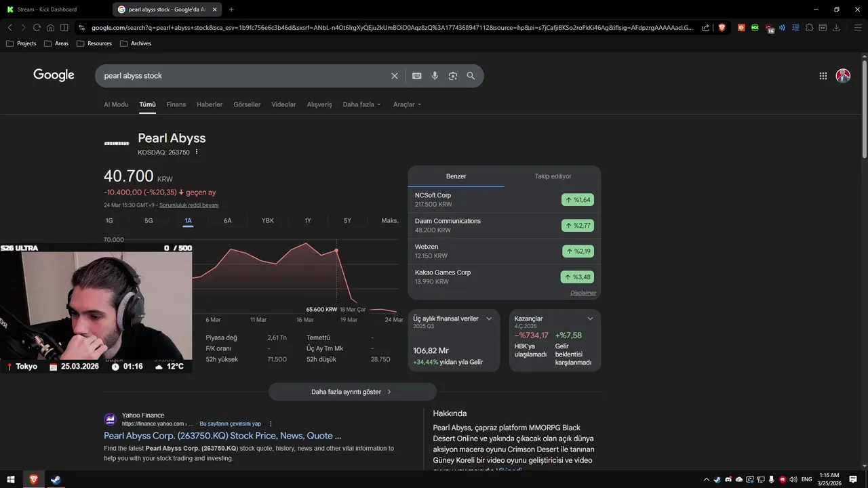
Task: Expand the Kazançlar card chevron
Action: click(590, 319)
